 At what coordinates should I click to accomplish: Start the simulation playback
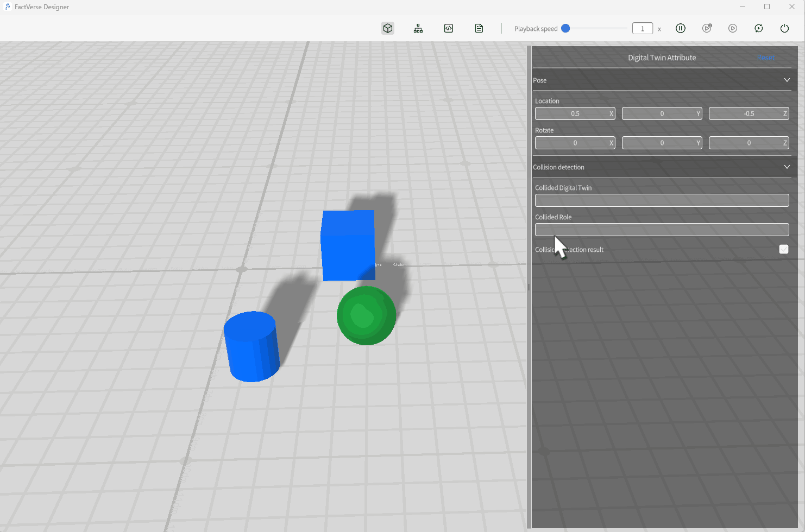pyautogui.click(x=733, y=28)
